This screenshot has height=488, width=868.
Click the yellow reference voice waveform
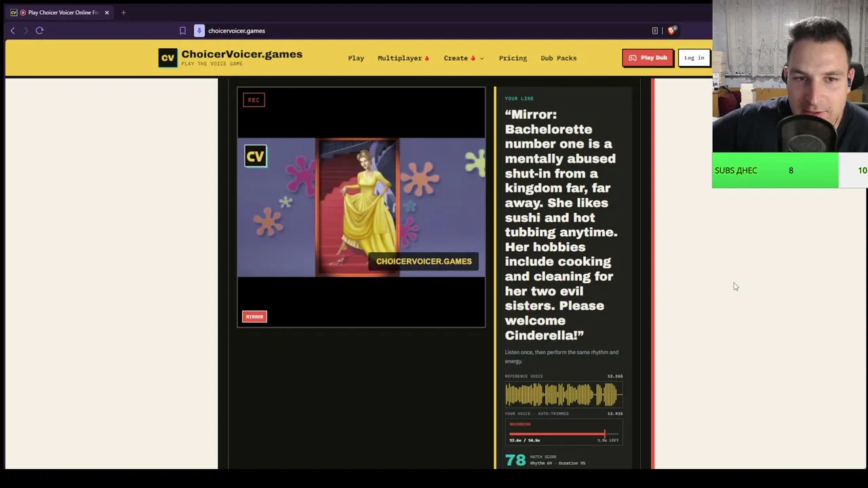[x=564, y=394]
